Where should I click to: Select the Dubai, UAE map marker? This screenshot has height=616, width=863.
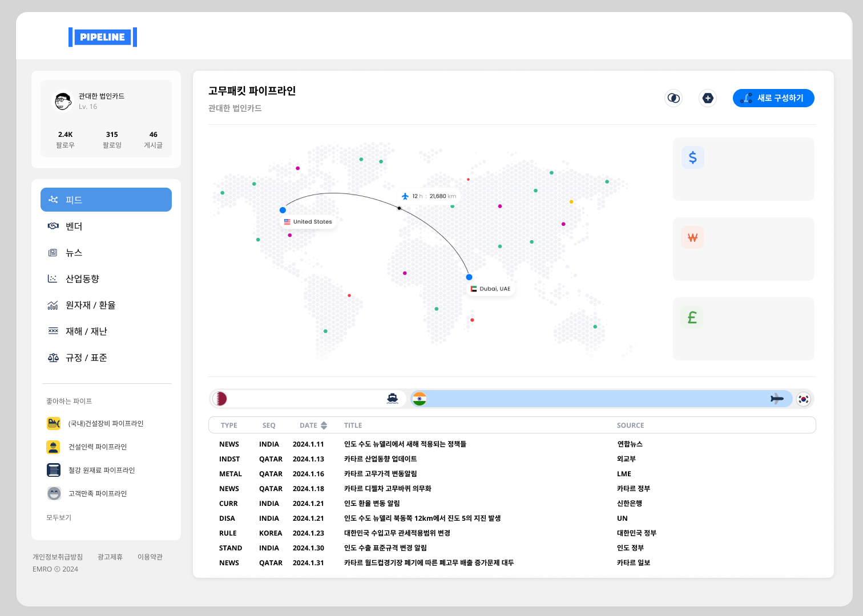469,277
